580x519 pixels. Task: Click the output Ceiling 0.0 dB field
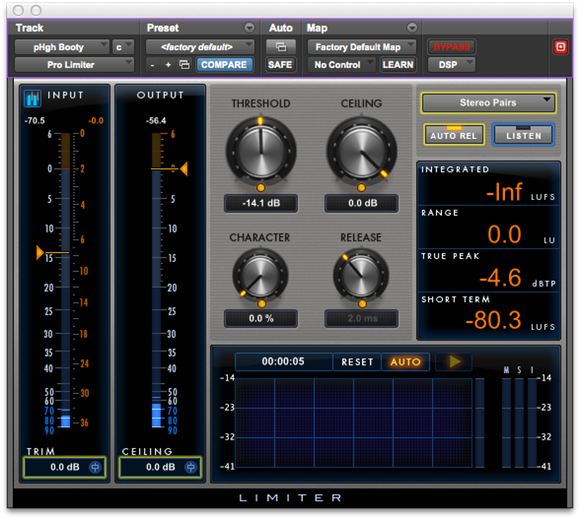(160, 467)
